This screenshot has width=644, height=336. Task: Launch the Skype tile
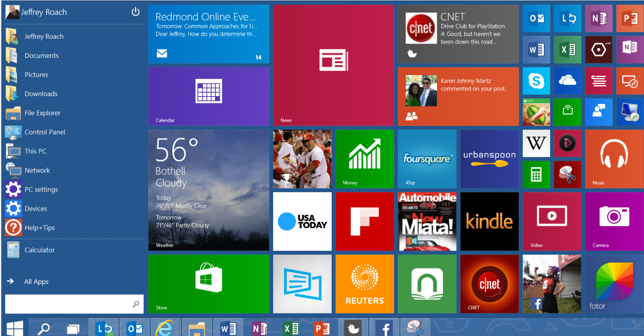(x=536, y=81)
